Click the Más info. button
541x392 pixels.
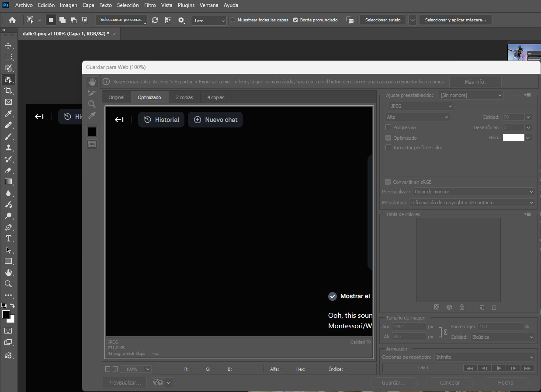click(x=475, y=81)
